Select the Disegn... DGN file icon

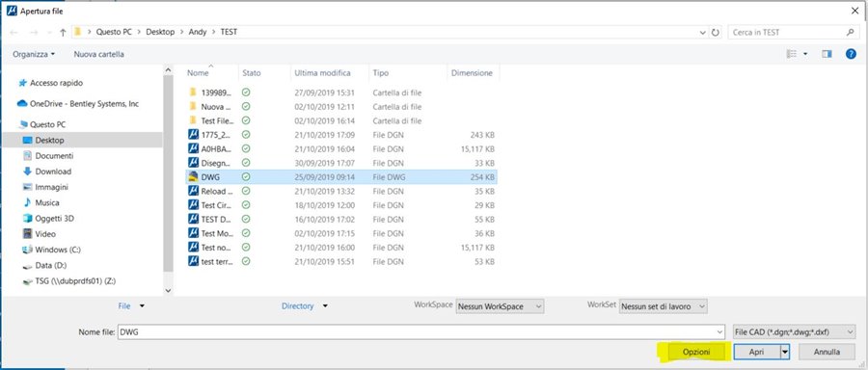pos(193,163)
